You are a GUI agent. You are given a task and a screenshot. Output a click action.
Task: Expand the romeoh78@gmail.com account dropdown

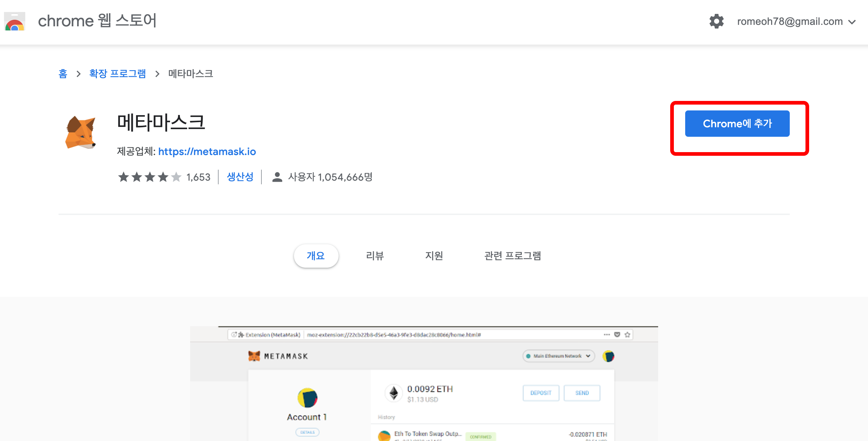click(796, 22)
